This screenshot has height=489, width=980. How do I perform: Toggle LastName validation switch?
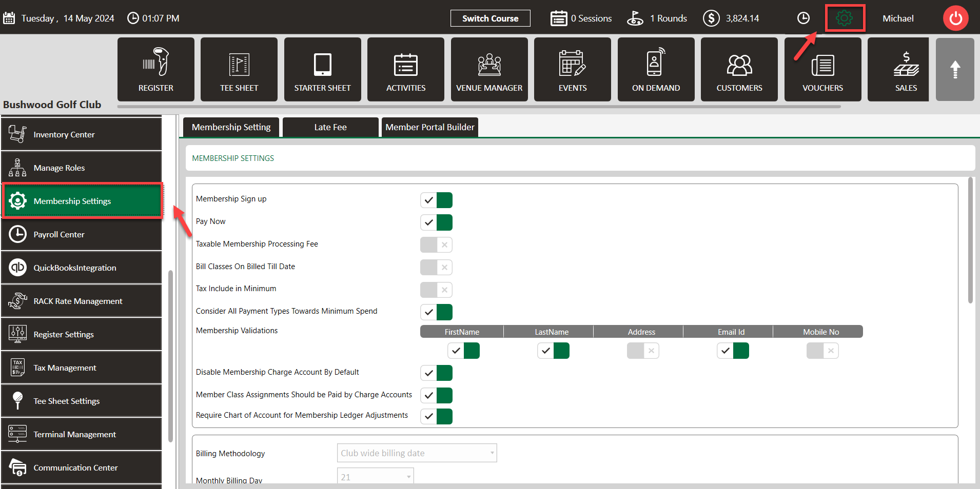point(553,351)
